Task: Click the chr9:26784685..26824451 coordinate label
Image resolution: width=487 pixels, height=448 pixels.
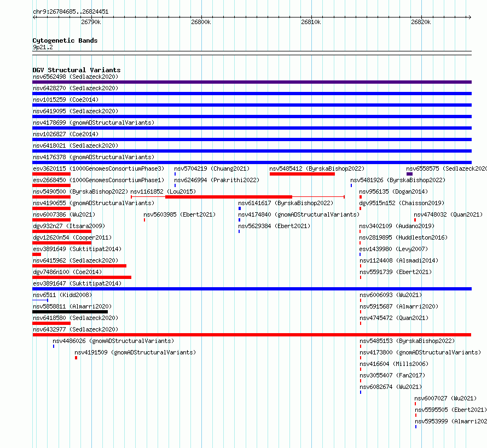Action: [71, 12]
